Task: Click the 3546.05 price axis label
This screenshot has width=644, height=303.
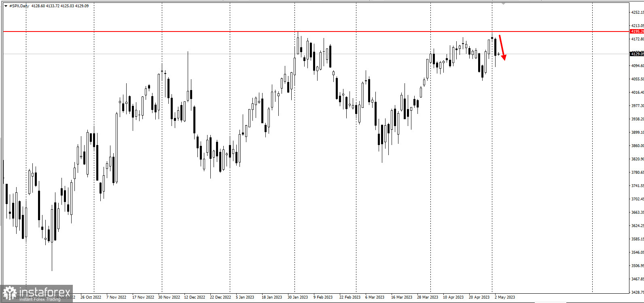Action: click(638, 253)
